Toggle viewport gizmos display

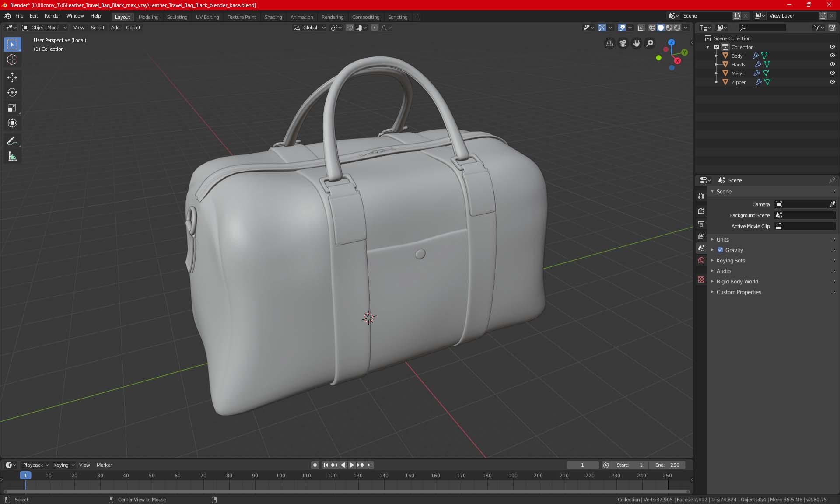(x=602, y=28)
